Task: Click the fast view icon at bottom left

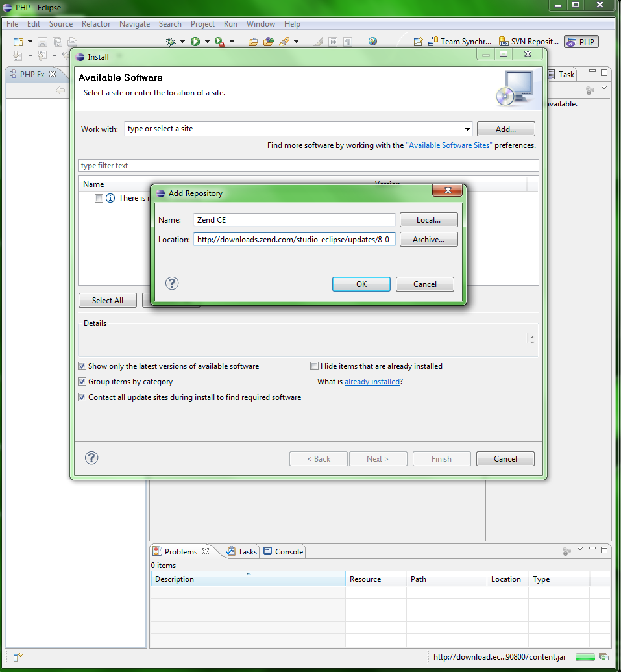Action: (x=18, y=657)
